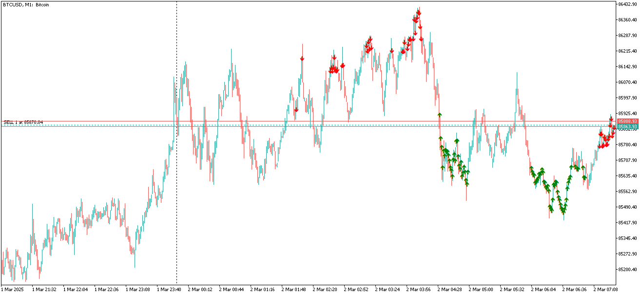Screen dimensions: 644x295
Task: Click the 86070.40 price scale label
Action: pos(627,82)
